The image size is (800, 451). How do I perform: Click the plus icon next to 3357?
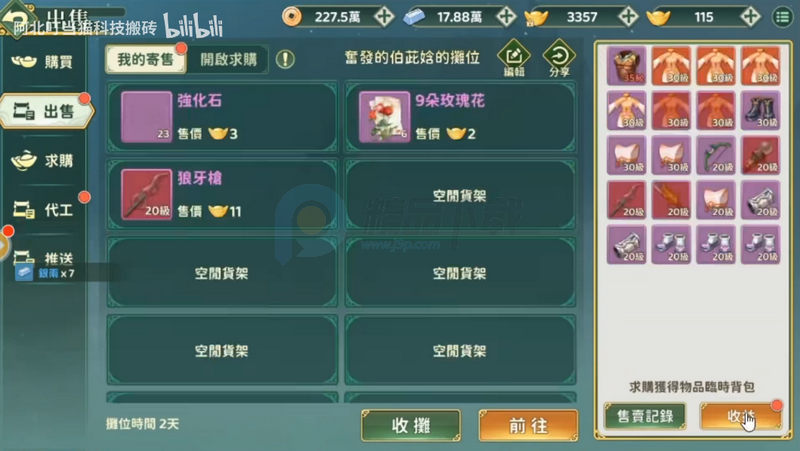tap(628, 17)
